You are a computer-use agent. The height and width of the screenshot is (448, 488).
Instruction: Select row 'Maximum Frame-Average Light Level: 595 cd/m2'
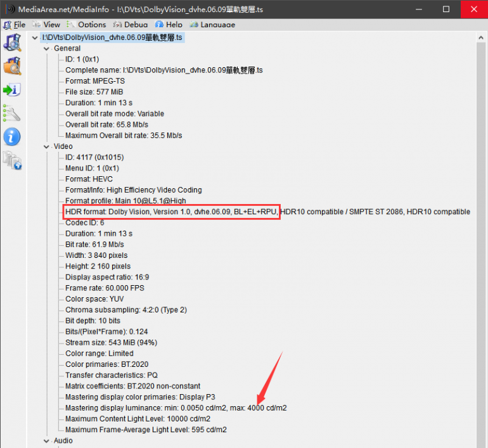[146, 430]
